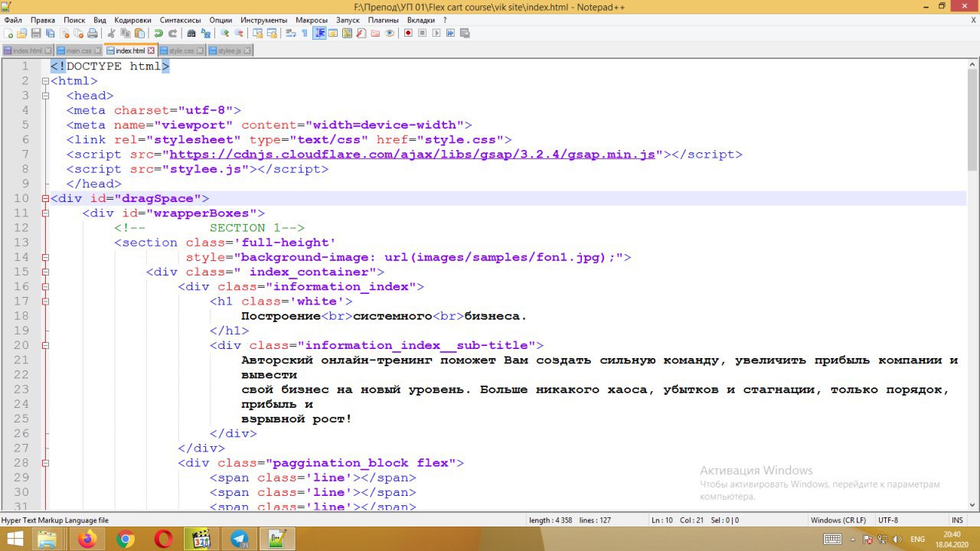Open the Кодировки menu
This screenshot has width=980, height=551.
132,20
